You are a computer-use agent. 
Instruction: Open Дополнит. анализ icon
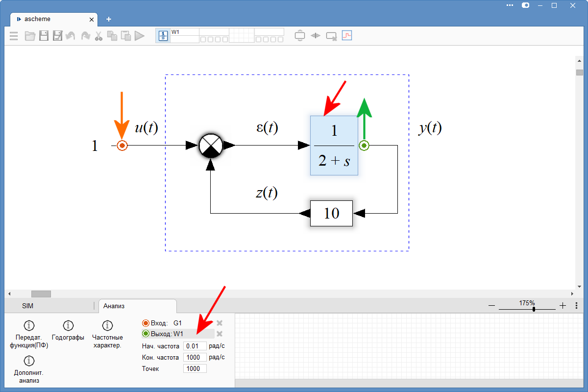click(x=28, y=360)
